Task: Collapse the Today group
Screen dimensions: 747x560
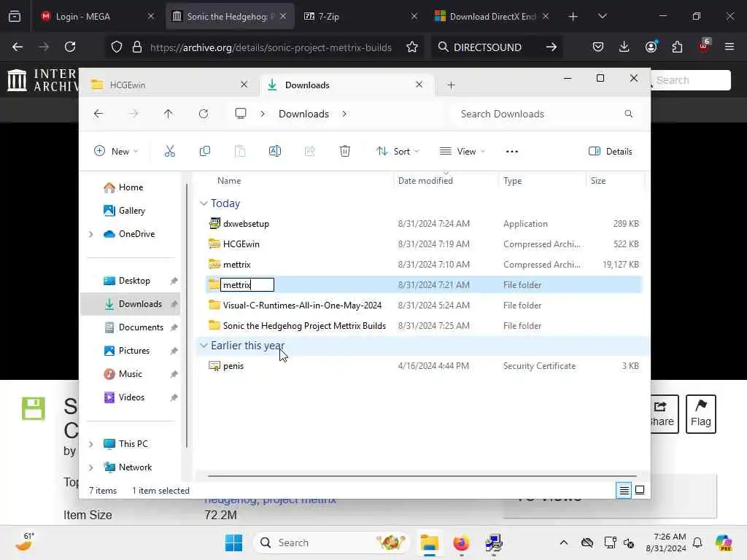Action: [204, 203]
